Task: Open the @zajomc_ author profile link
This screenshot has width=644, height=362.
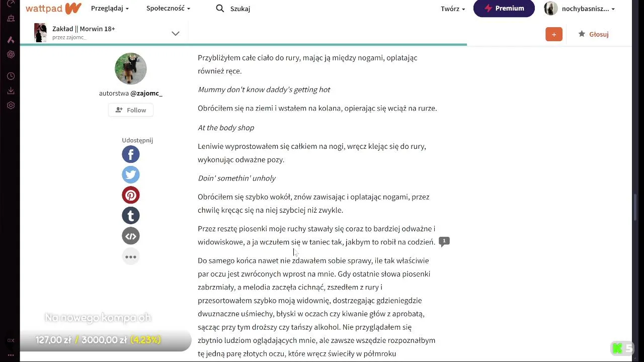Action: 146,93
